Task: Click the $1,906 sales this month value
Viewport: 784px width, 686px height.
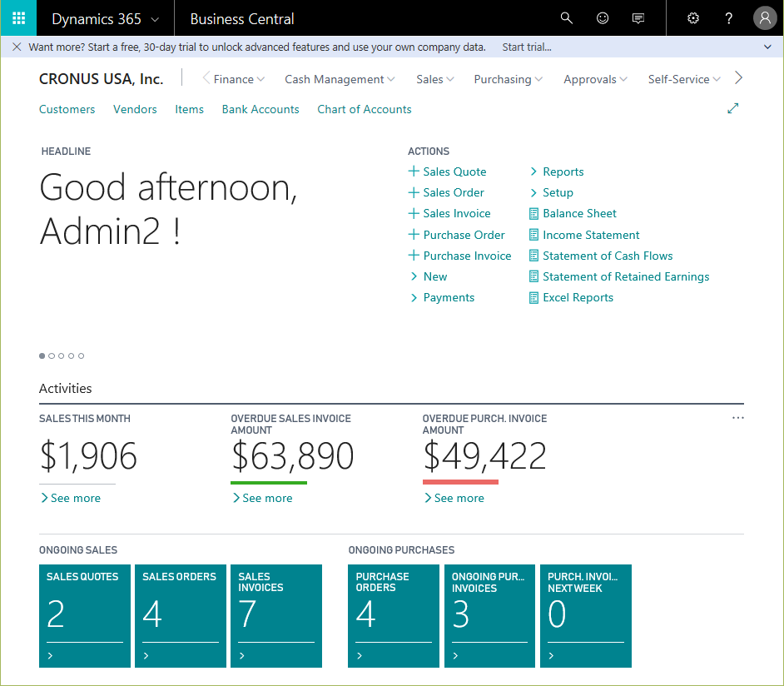Action: coord(88,455)
